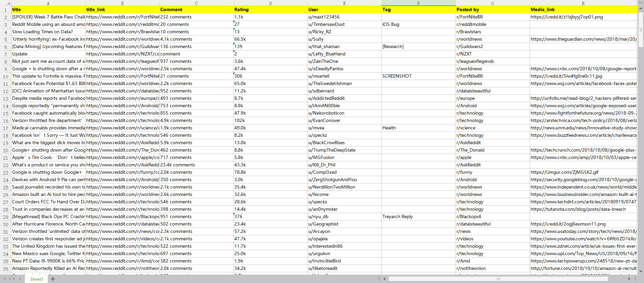Click posted-by cell 'r/The_Donald'
Image resolution: width=644 pixels, height=283 pixels.
coord(493,150)
